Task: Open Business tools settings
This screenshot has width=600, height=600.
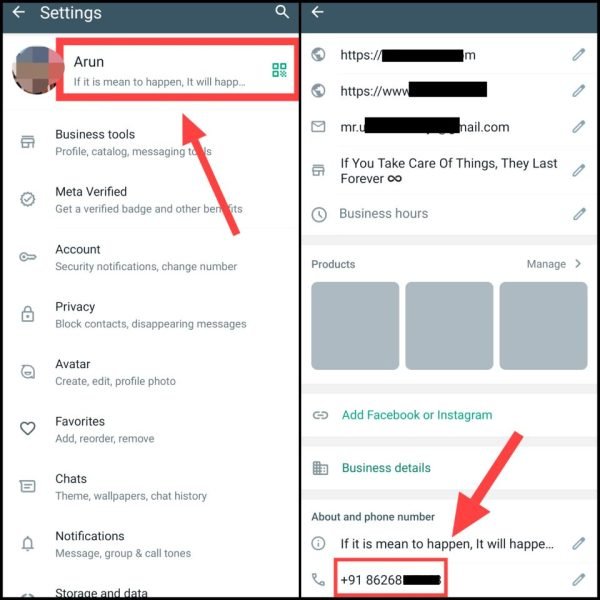Action: pos(151,142)
